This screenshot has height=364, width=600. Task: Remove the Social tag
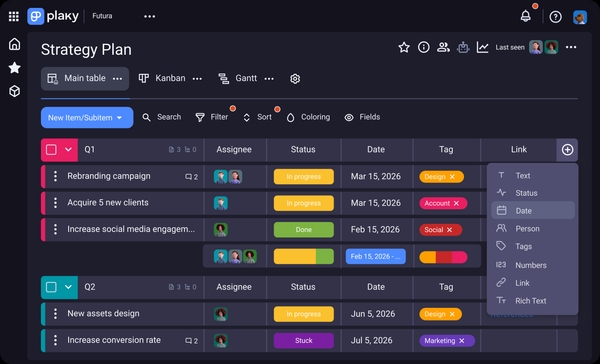pos(450,230)
